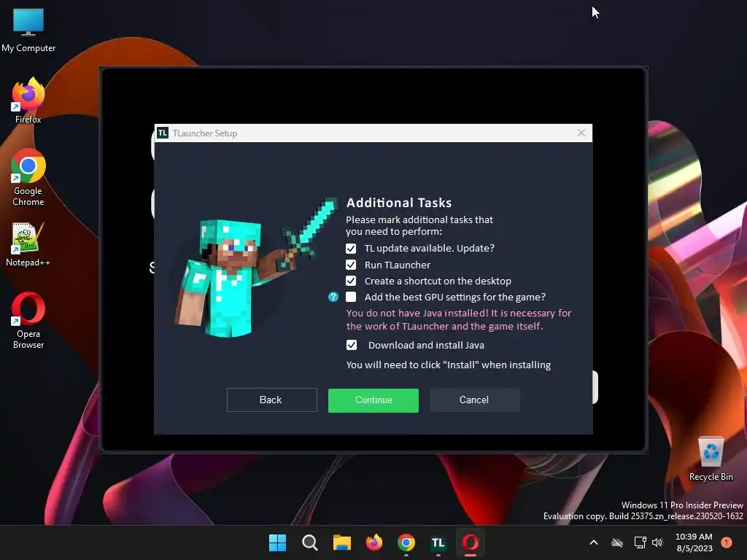This screenshot has width=747, height=560.
Task: Click the Minecraft Steve character image
Action: click(256, 268)
